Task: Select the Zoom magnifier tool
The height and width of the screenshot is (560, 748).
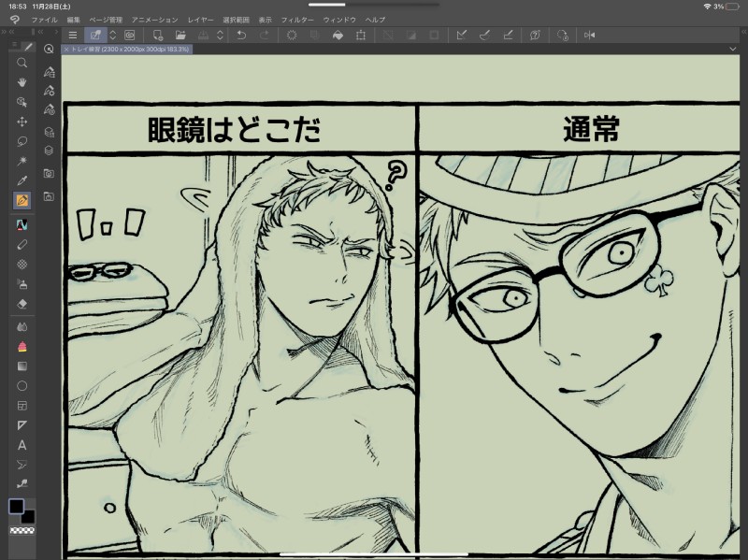Action: click(22, 63)
